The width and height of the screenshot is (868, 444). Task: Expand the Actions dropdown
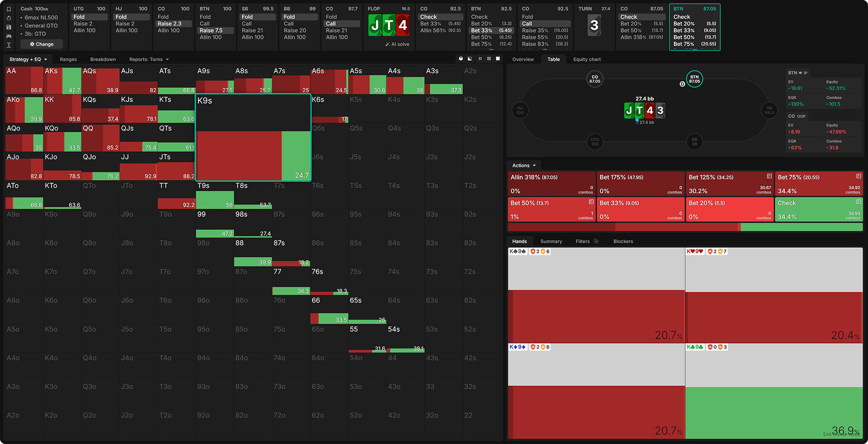[x=524, y=165]
